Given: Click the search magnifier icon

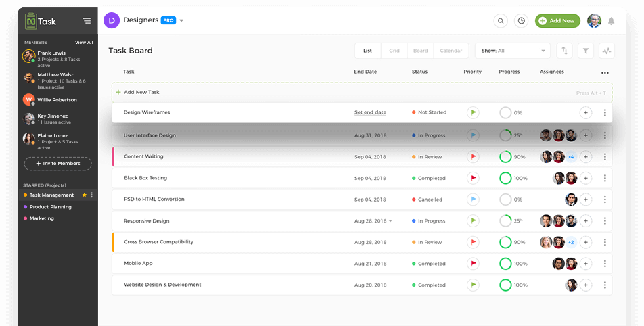Looking at the screenshot, I should click(501, 21).
